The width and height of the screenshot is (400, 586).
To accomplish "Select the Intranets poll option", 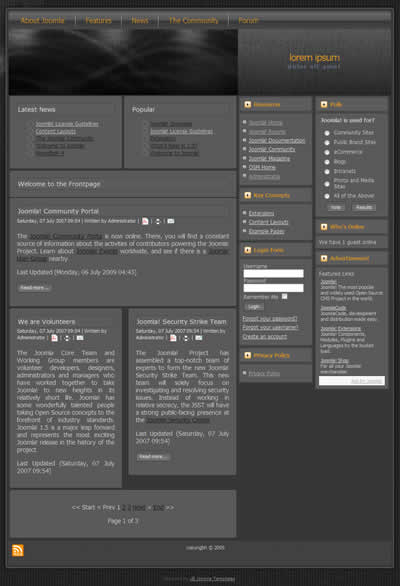I will pos(327,172).
